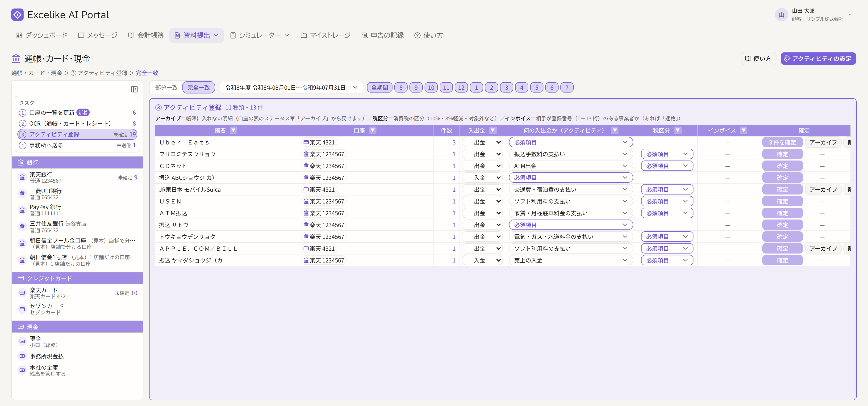868x406 pixels.
Task: Click the bank icon beside PayPay 銀行
Action: [x=22, y=210]
